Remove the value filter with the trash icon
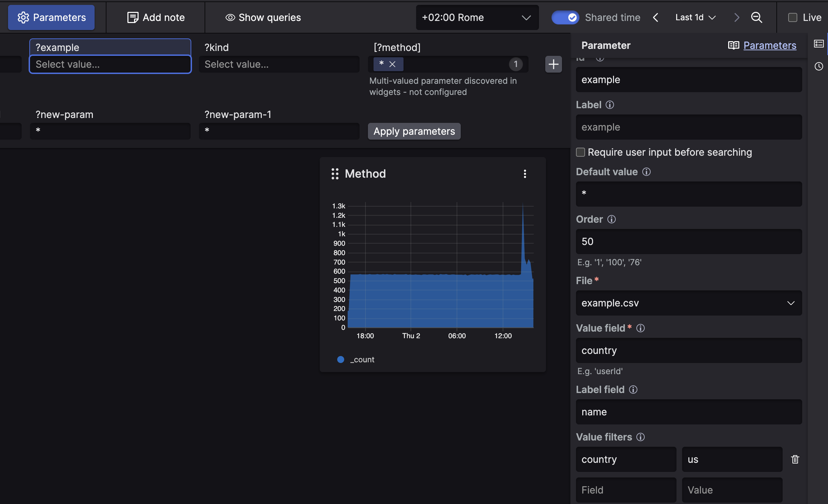The height and width of the screenshot is (504, 828). 795,459
